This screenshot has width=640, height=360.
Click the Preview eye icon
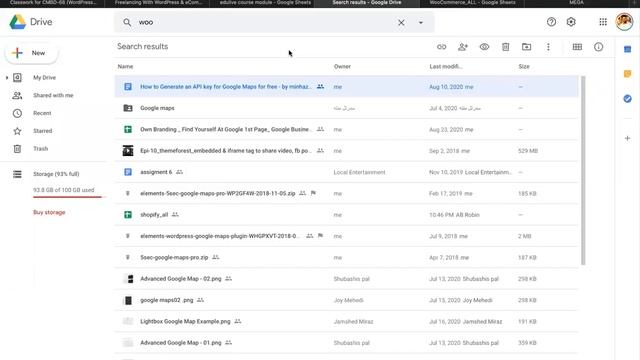pyautogui.click(x=484, y=47)
